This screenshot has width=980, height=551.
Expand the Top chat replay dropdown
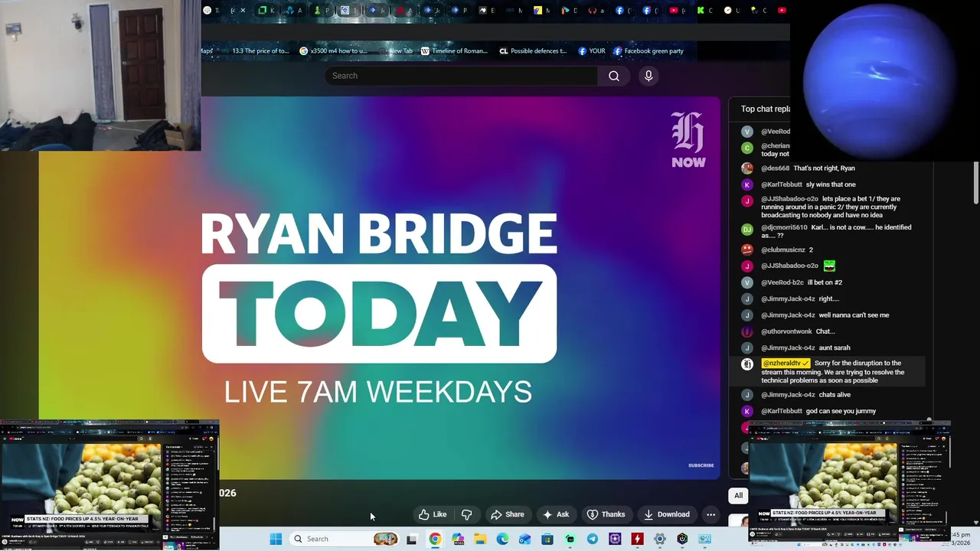coord(765,109)
